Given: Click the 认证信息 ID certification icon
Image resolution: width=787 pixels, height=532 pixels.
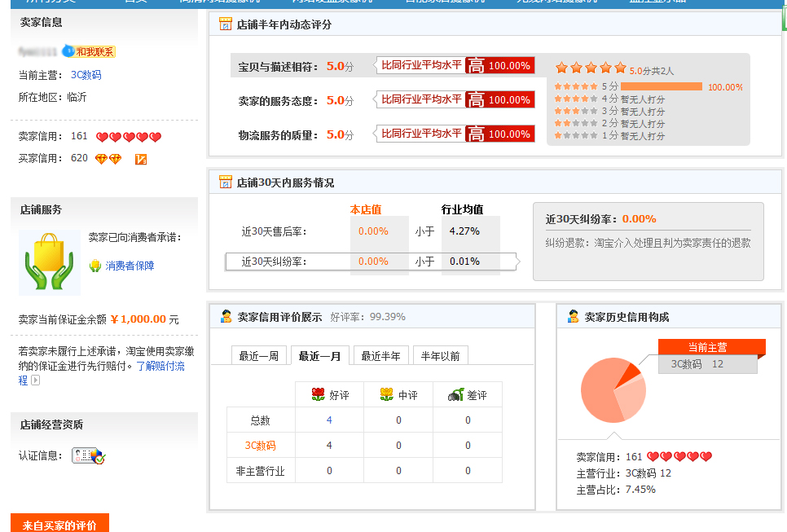Looking at the screenshot, I should 89,455.
